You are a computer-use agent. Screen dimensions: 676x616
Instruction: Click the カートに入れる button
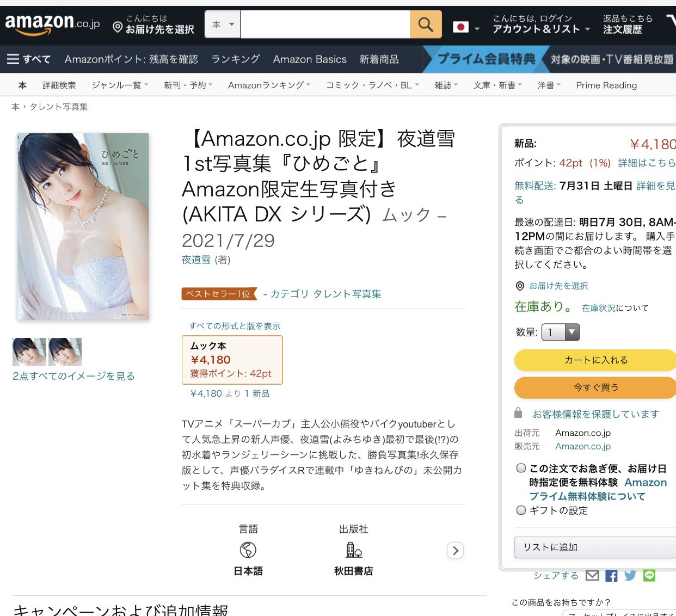[595, 360]
